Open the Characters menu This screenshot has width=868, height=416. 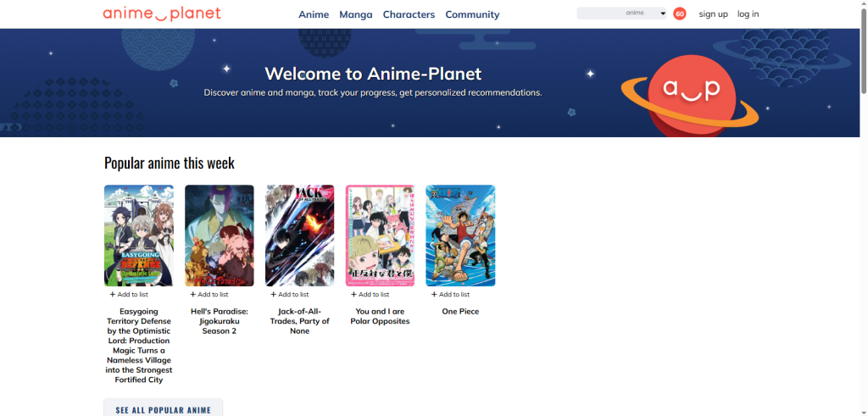coord(409,14)
